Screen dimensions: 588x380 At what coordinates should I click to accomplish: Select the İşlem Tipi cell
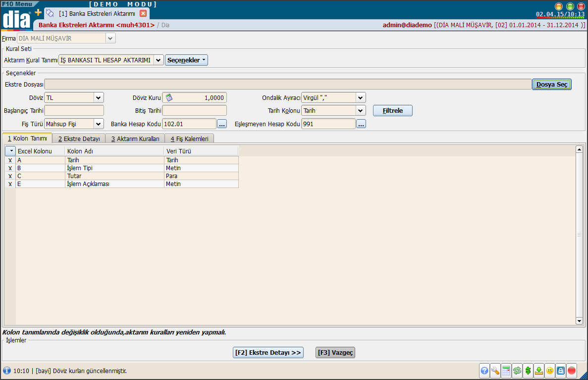point(114,168)
